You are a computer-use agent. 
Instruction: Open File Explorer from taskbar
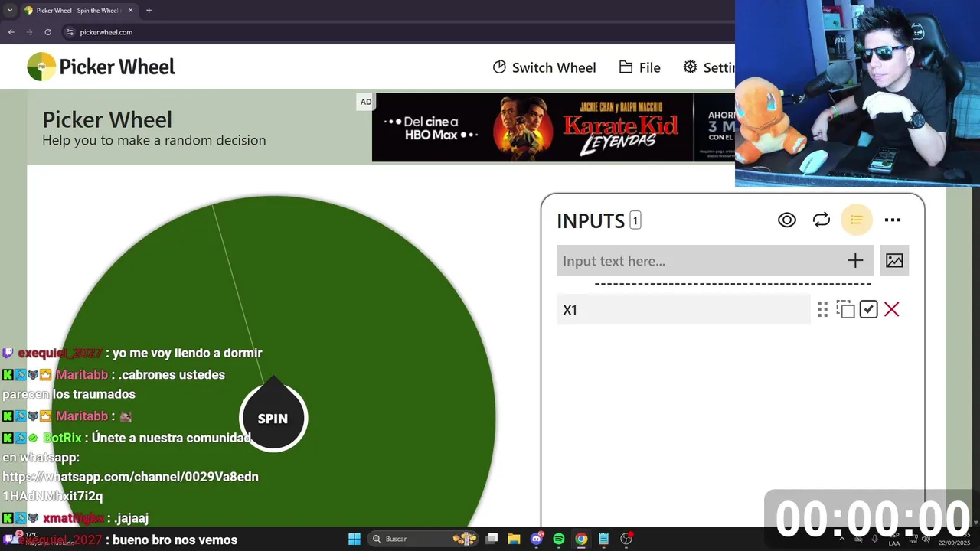pyautogui.click(x=514, y=539)
